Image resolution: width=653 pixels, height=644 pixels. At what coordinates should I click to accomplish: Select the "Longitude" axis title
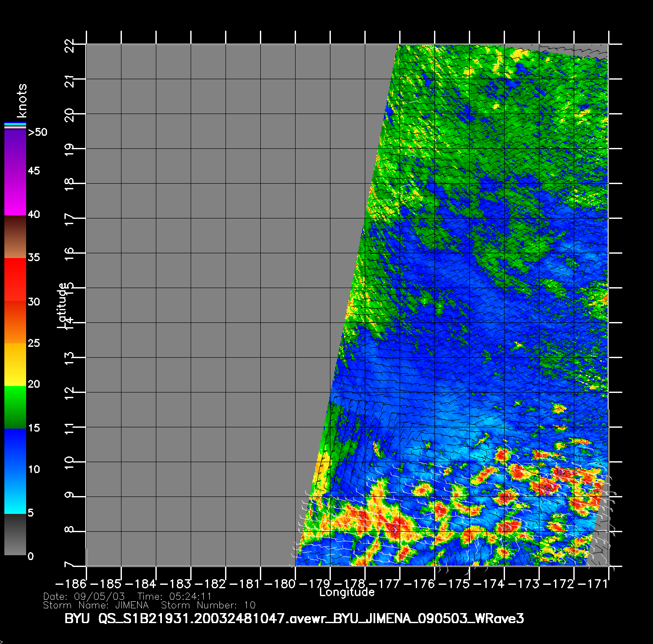[347, 592]
